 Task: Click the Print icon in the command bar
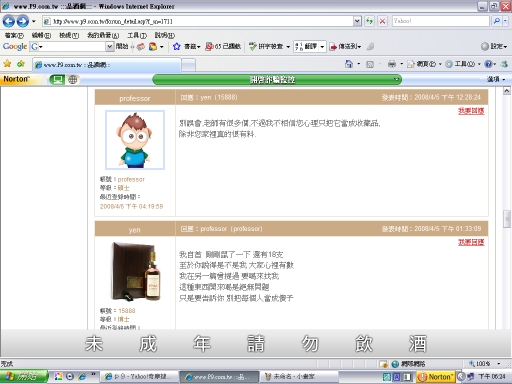(392, 64)
